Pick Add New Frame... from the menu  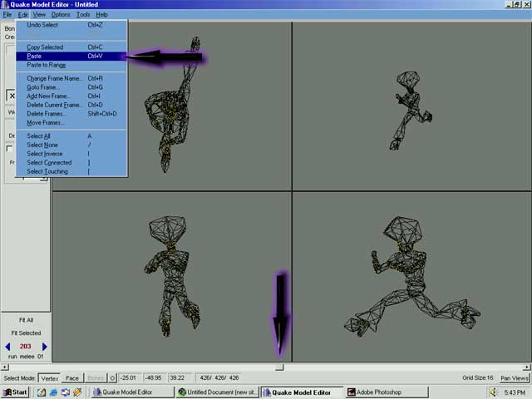(47, 96)
